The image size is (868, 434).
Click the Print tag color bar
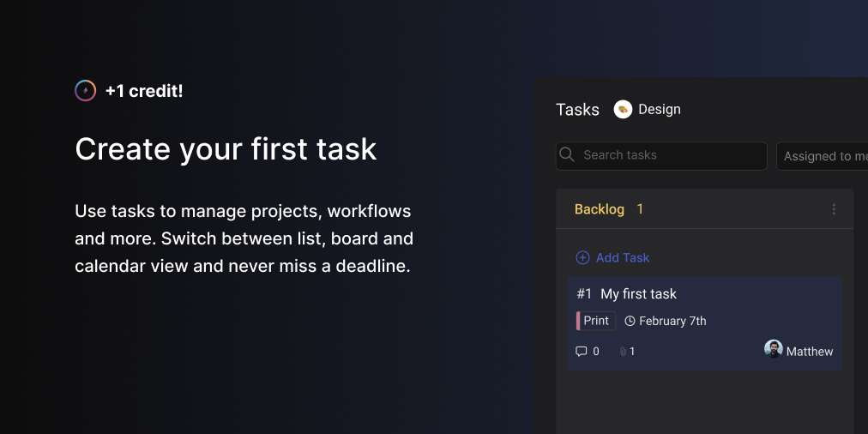pos(578,321)
